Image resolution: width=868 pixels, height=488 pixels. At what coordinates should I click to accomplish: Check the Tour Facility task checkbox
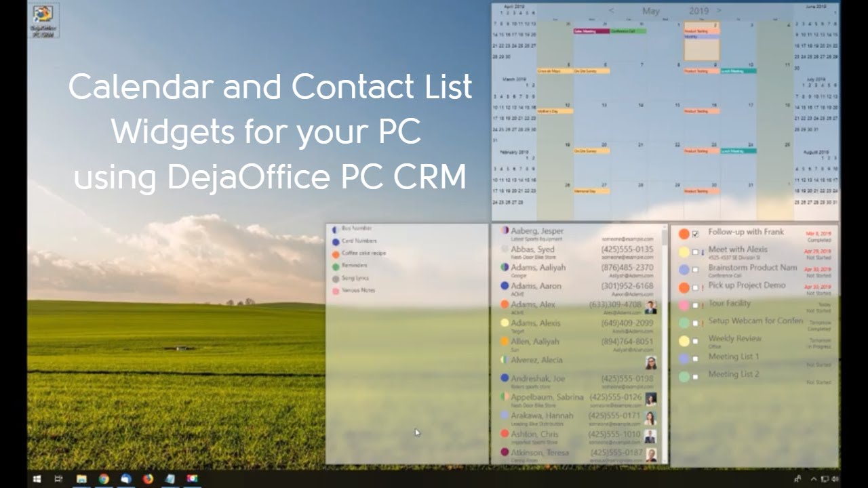[x=695, y=306]
